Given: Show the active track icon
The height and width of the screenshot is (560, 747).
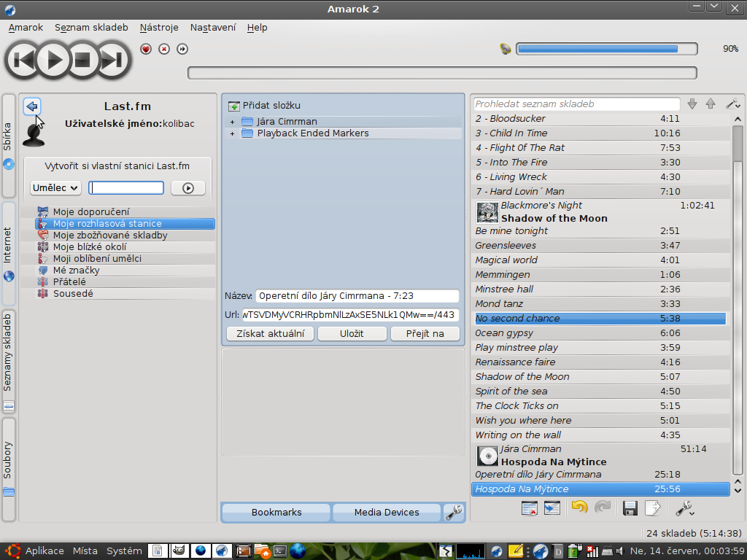Looking at the screenshot, I should pos(552,508).
